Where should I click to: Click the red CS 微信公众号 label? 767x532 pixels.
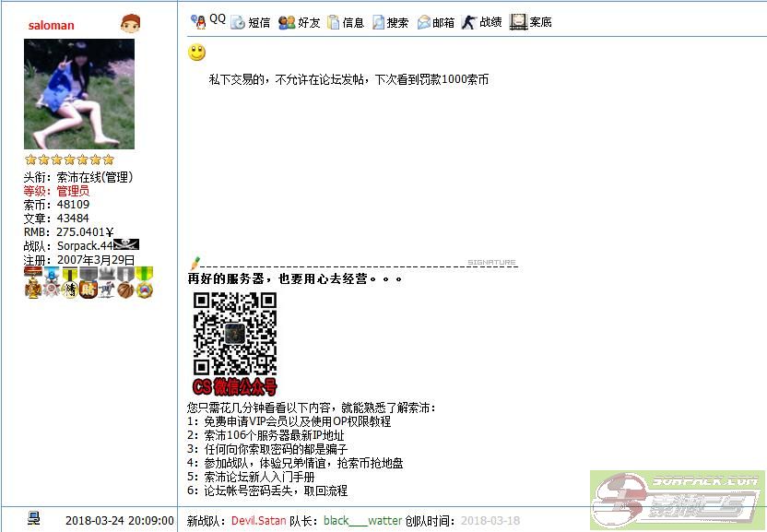click(x=235, y=386)
